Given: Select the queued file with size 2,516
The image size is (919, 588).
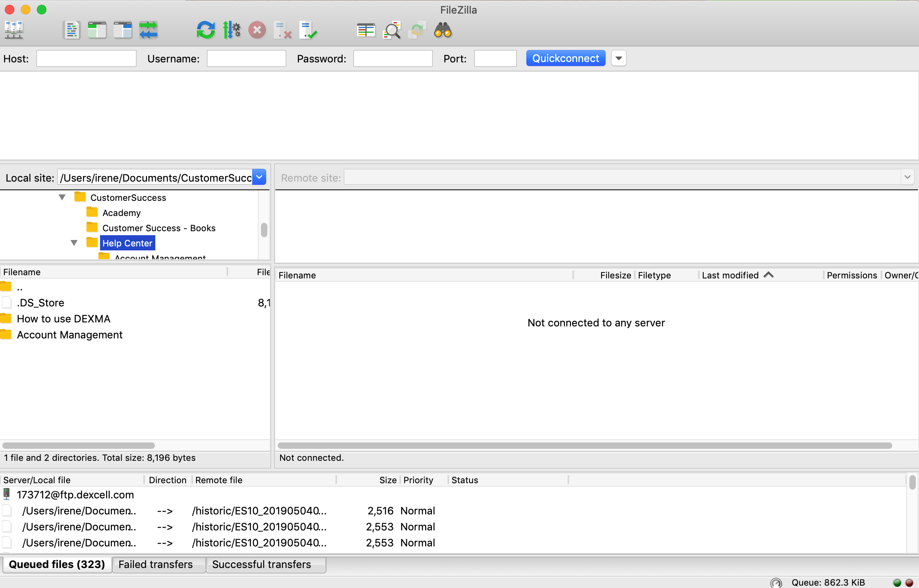Looking at the screenshot, I should click(x=453, y=511).
